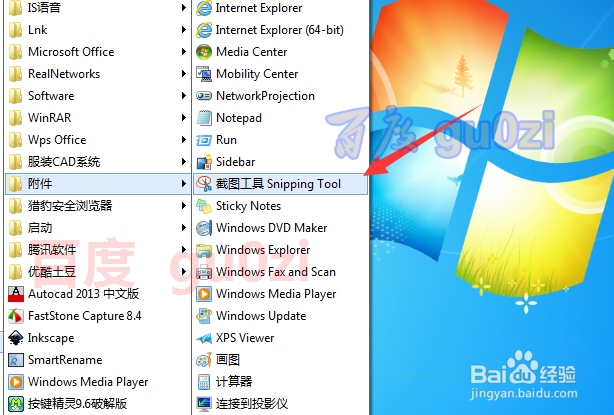Open Windows Explorer icon

point(204,250)
